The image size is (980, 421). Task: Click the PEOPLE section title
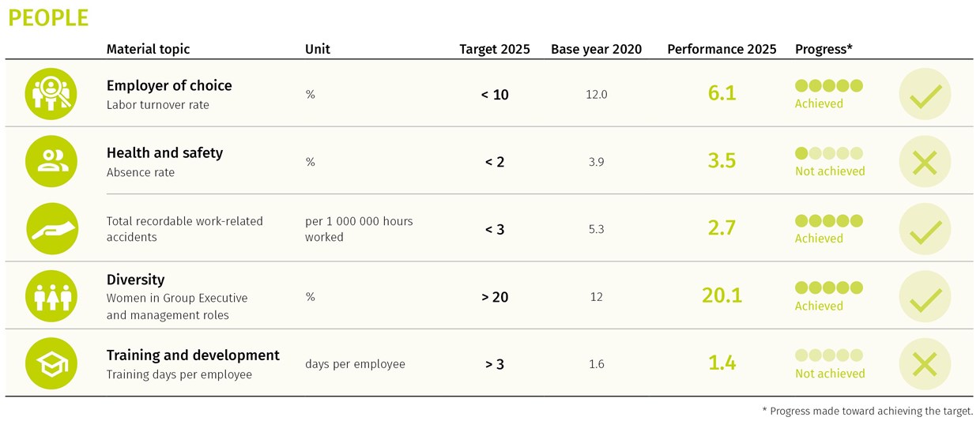[x=48, y=18]
